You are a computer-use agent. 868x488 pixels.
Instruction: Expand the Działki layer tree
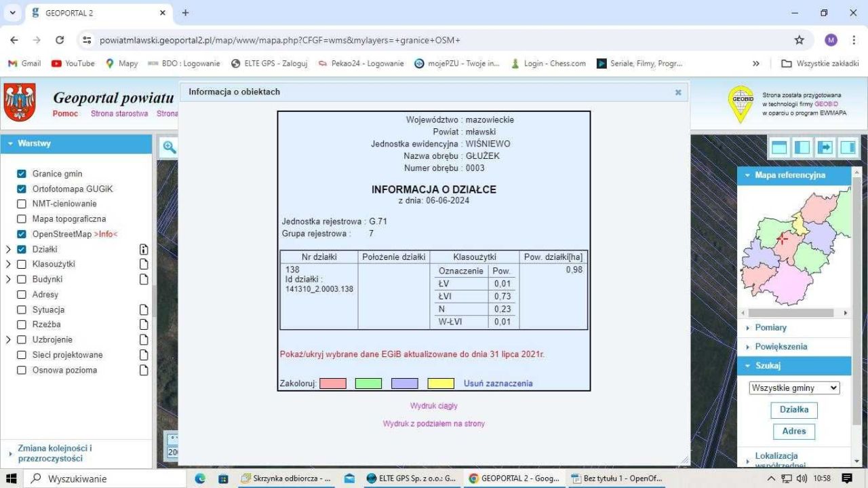point(8,249)
